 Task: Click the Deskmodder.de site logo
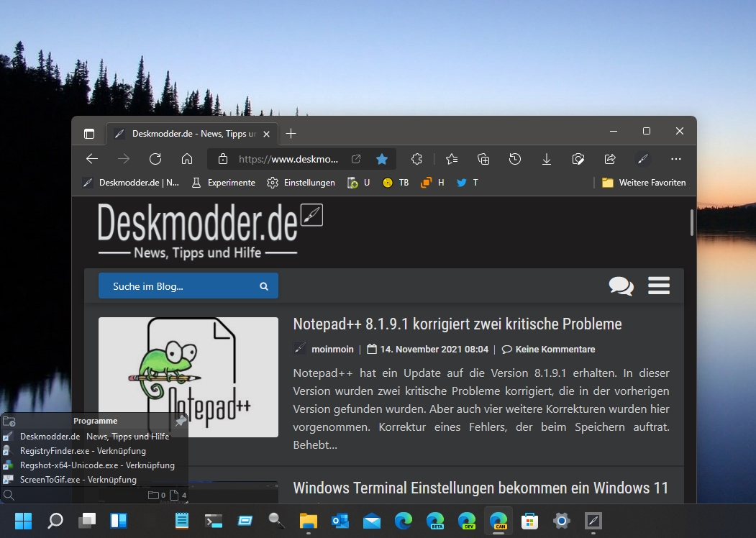[x=210, y=230]
